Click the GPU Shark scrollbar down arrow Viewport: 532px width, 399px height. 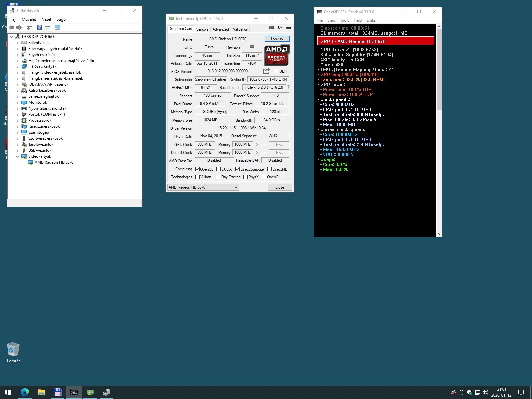pyautogui.click(x=439, y=234)
